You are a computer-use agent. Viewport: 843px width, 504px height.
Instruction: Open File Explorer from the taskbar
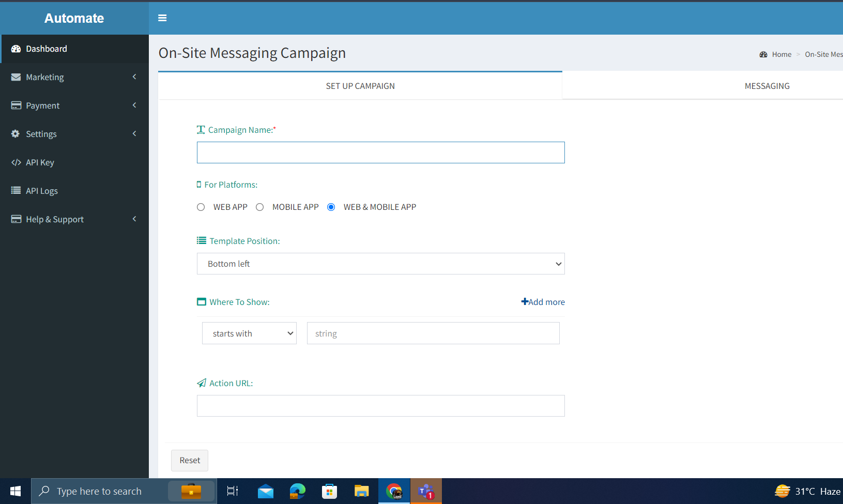point(361,491)
